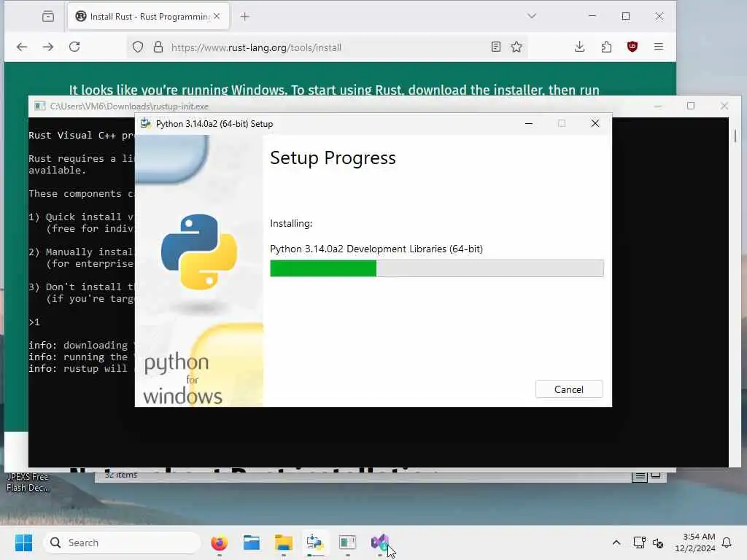Bookmark this page with star icon
The height and width of the screenshot is (560, 747).
click(516, 47)
